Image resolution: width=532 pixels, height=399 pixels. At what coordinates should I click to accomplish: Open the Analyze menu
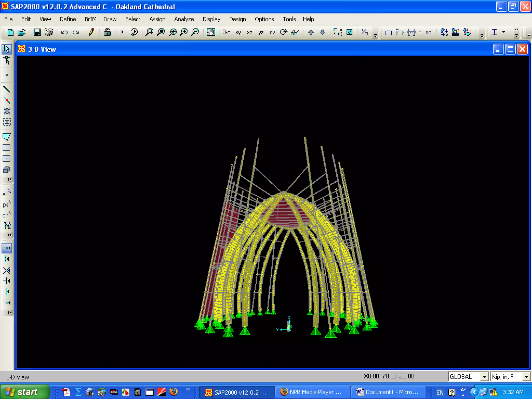pyautogui.click(x=184, y=19)
